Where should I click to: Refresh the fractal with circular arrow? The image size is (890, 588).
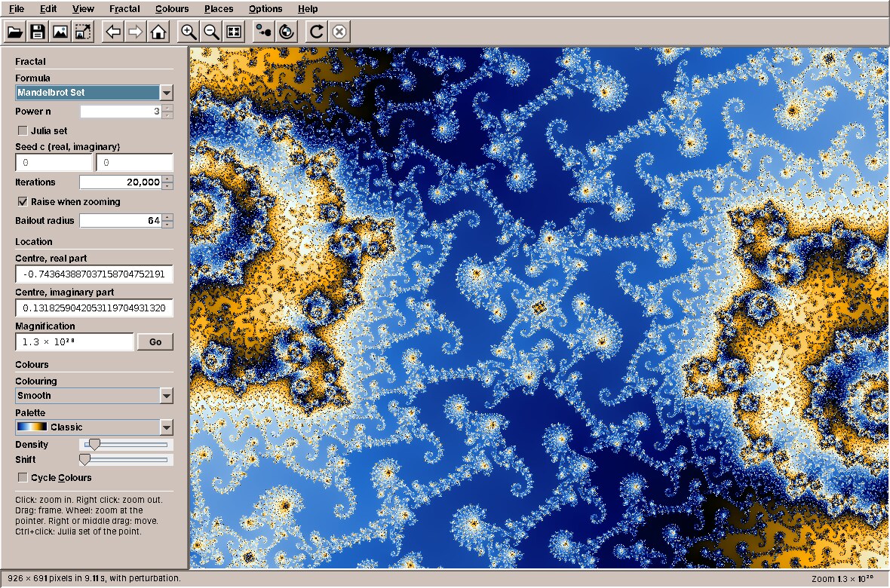pos(316,31)
